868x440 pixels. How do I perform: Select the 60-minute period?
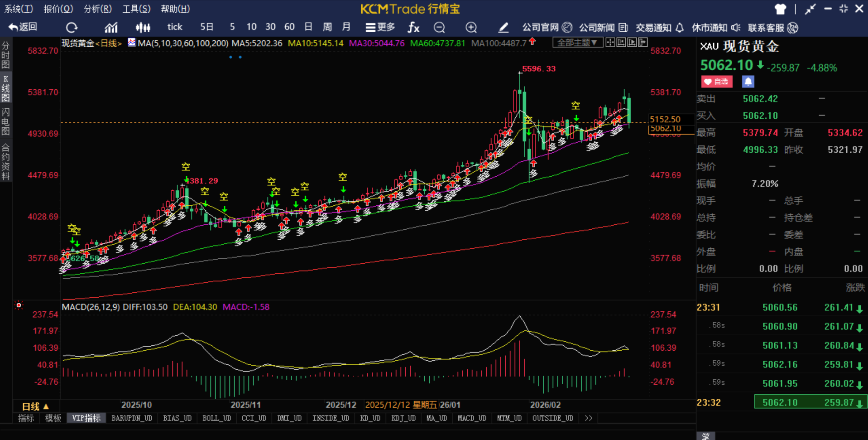click(x=289, y=27)
